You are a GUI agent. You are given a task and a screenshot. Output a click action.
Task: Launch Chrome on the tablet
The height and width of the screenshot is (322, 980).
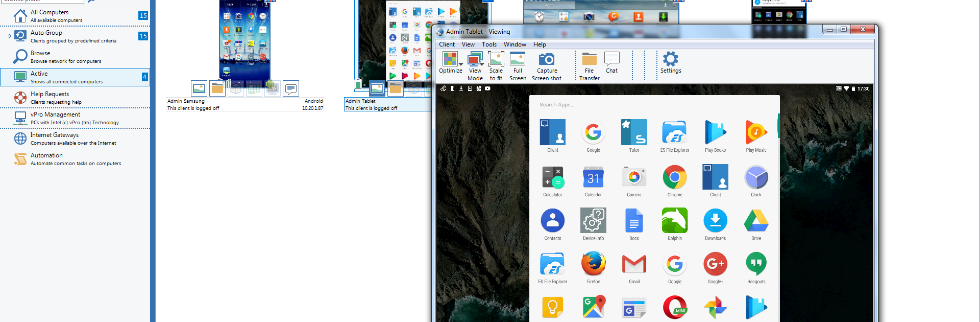[x=675, y=180]
